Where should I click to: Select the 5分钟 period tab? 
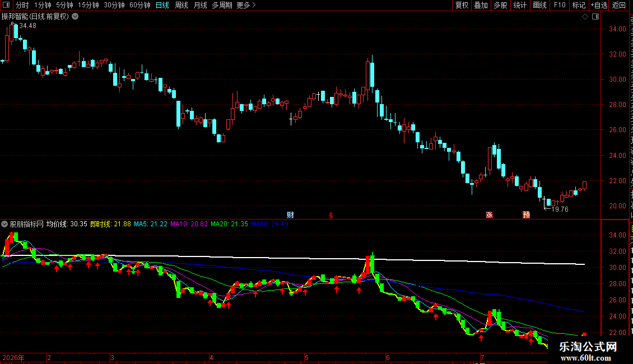click(64, 5)
